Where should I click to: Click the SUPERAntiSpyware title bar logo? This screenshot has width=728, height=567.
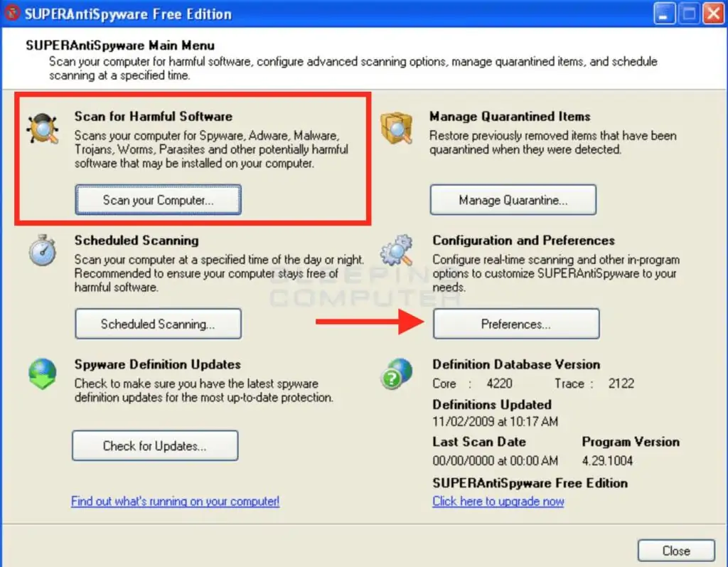point(11,13)
